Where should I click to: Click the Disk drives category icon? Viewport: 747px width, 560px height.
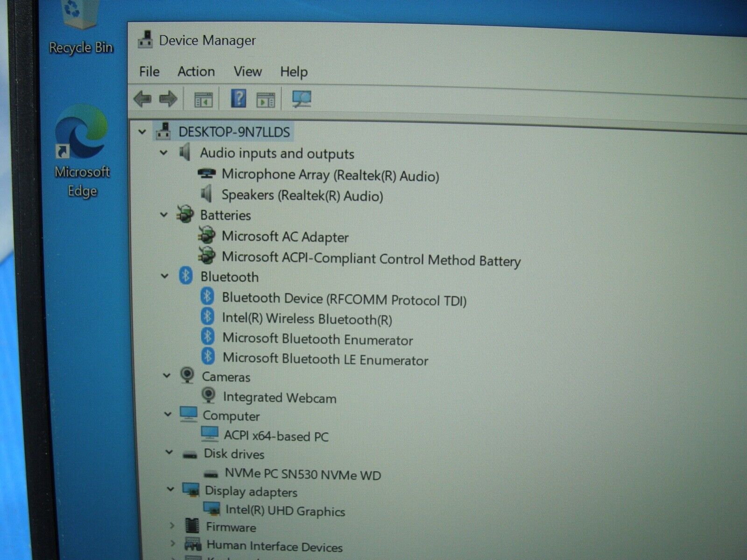[x=190, y=455]
